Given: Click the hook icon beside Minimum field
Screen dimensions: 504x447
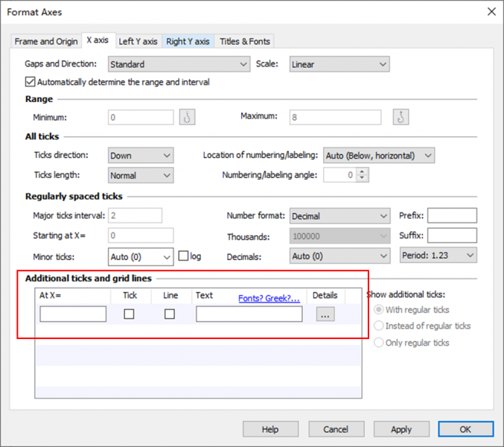Looking at the screenshot, I should 187,117.
